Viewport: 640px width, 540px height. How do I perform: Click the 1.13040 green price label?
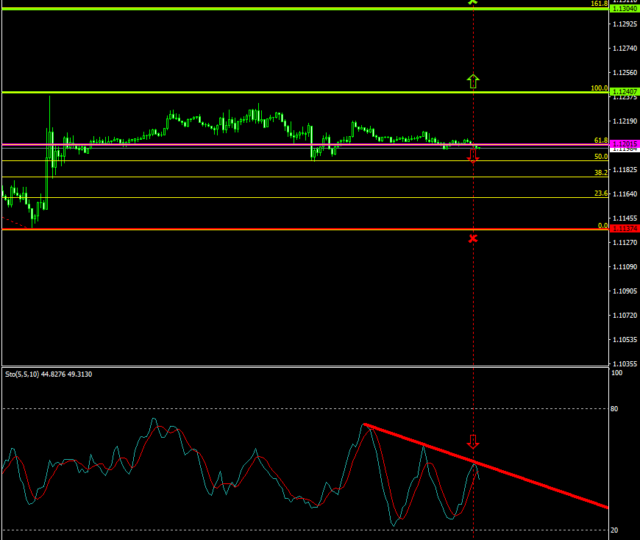(x=623, y=9)
